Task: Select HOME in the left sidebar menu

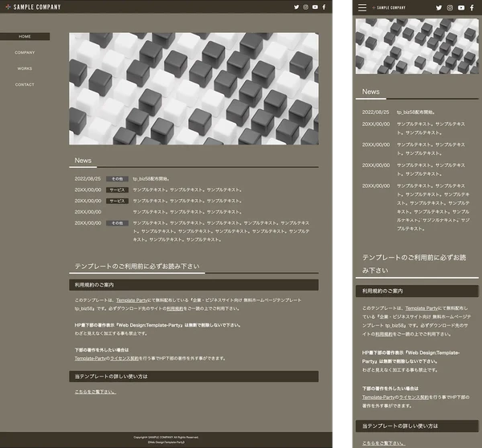Action: click(25, 36)
